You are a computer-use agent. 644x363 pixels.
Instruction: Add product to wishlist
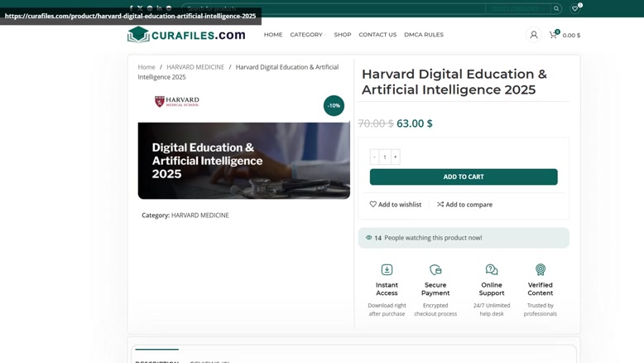(396, 205)
